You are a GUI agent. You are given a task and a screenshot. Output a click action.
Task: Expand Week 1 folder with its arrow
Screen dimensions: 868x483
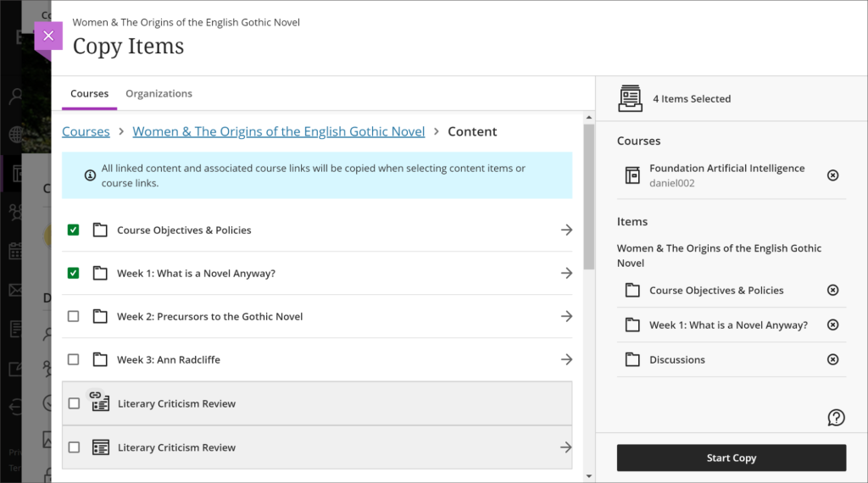(x=566, y=273)
